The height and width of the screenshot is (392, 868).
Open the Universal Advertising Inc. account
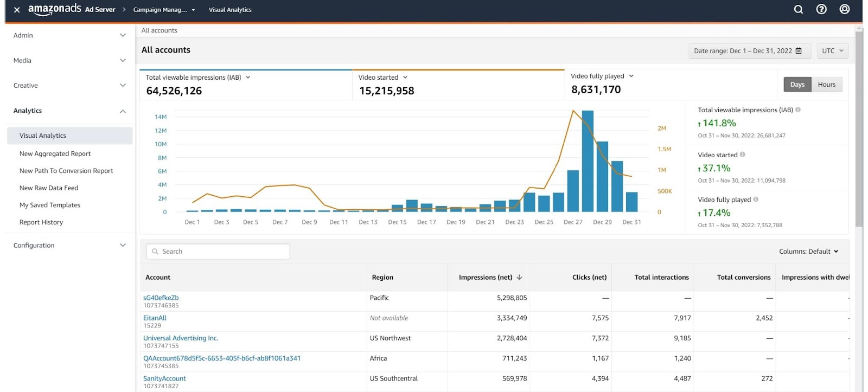point(181,338)
